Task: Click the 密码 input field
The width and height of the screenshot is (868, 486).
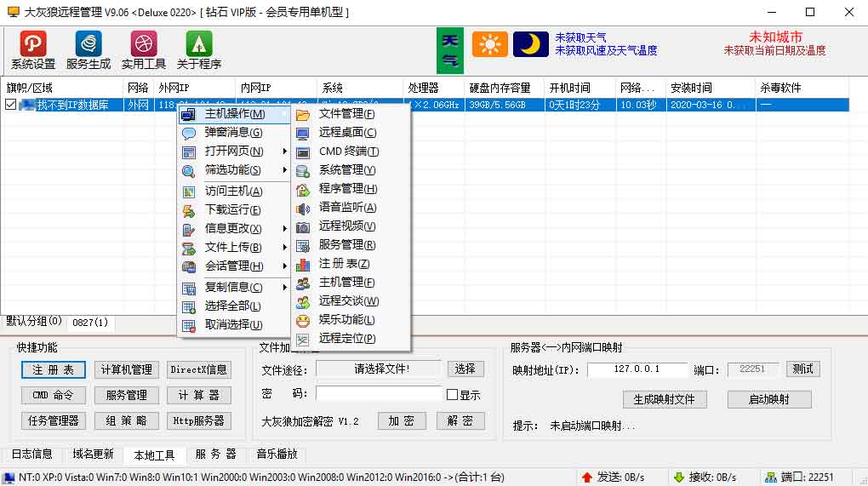Action: [x=380, y=394]
